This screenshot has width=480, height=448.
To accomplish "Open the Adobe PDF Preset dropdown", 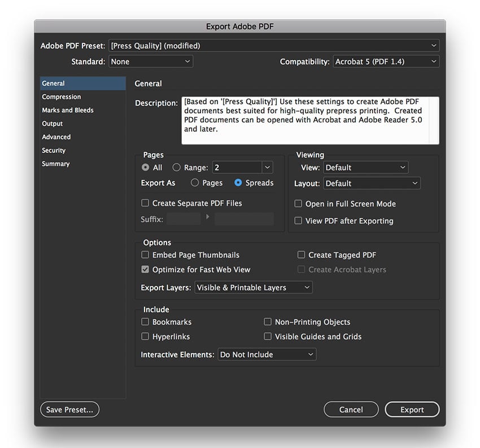I will 274,46.
